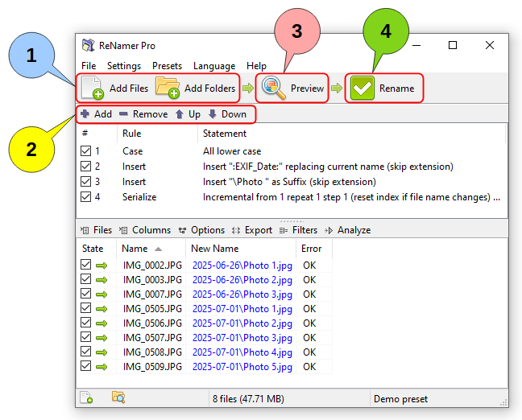Image resolution: width=522 pixels, height=420 pixels.
Task: Open the Options dropdown menu
Action: pyautogui.click(x=201, y=230)
